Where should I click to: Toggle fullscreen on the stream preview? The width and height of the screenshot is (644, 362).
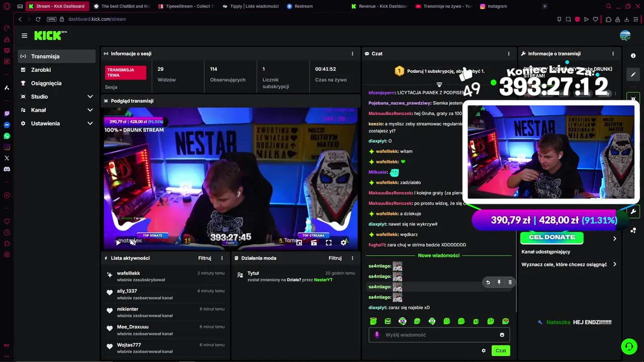pos(329,242)
